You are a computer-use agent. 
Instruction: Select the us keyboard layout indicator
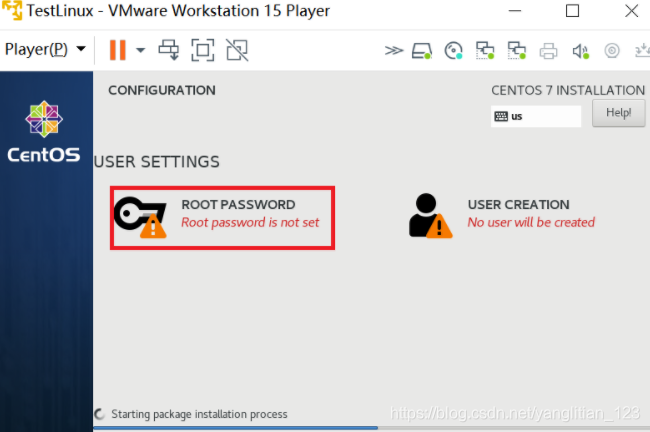(536, 116)
